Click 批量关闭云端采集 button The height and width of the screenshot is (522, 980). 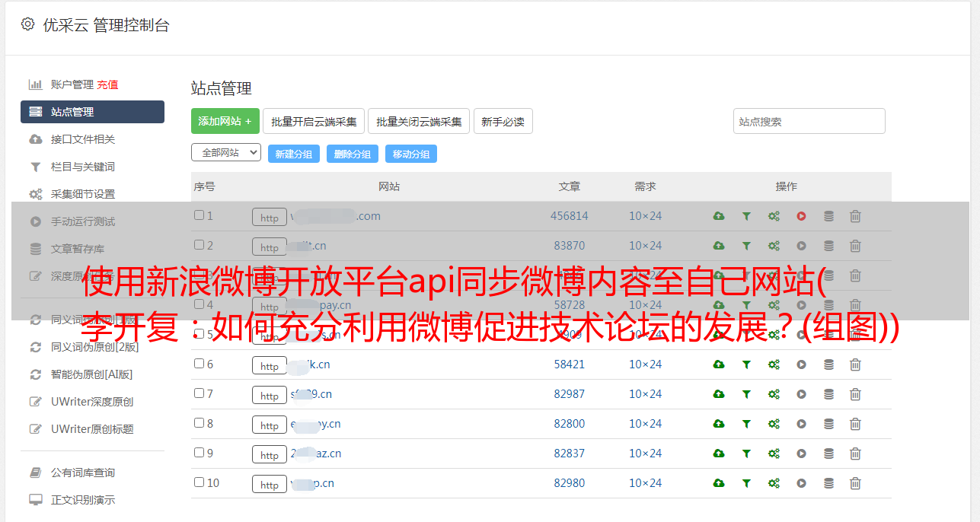point(419,121)
